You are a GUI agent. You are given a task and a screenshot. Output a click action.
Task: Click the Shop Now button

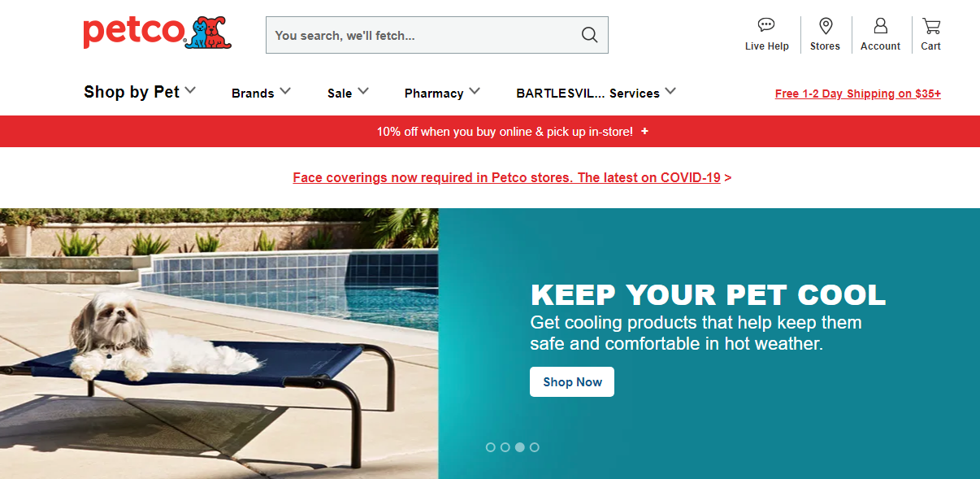[572, 382]
